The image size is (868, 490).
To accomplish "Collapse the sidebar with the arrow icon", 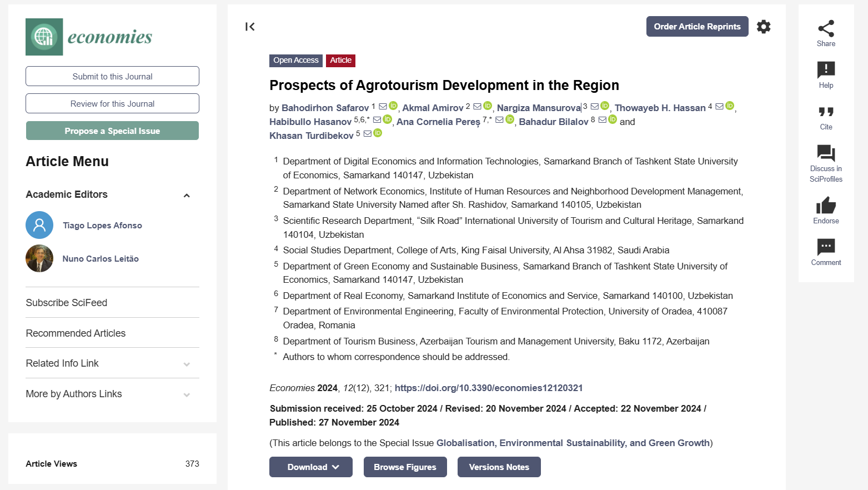I will pos(250,27).
